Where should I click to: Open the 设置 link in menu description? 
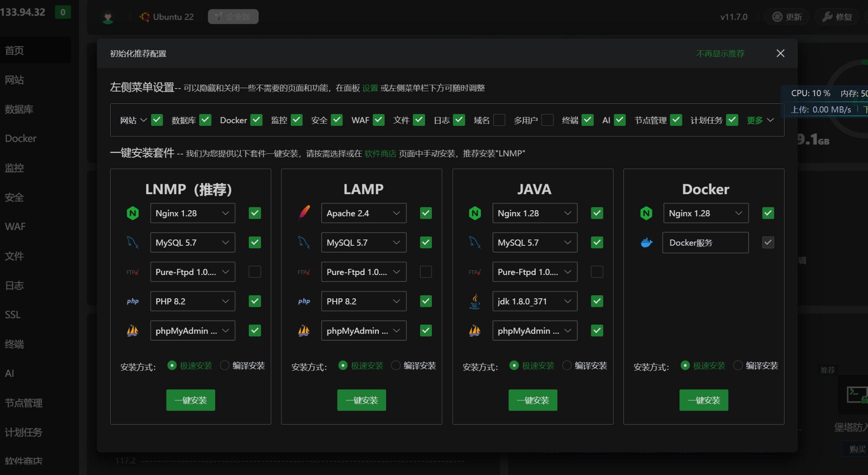tap(370, 88)
